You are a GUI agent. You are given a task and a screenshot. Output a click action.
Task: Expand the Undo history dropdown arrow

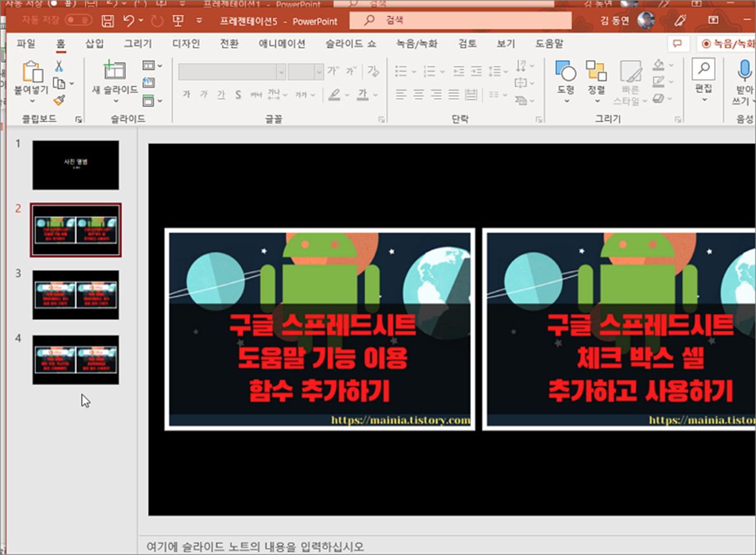(x=141, y=21)
